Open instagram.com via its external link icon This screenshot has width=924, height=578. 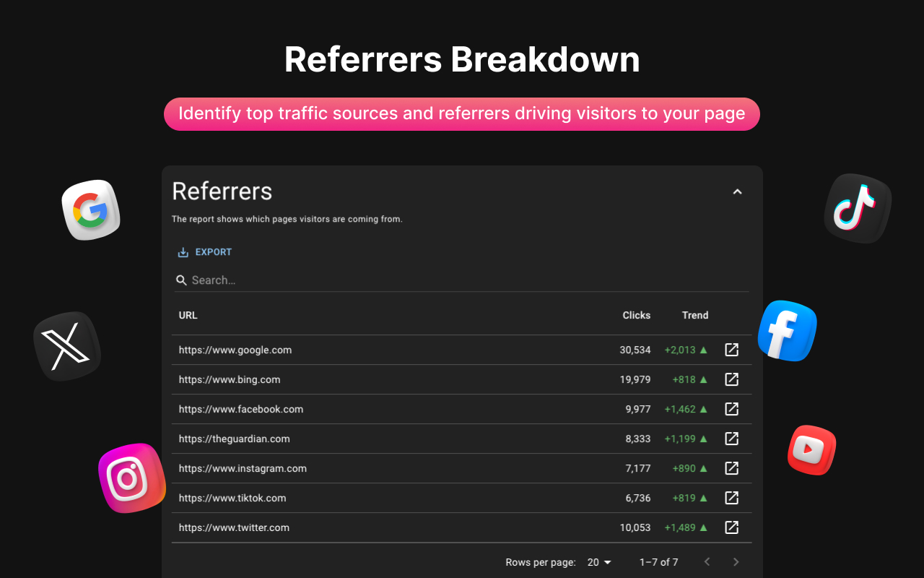pyautogui.click(x=731, y=468)
